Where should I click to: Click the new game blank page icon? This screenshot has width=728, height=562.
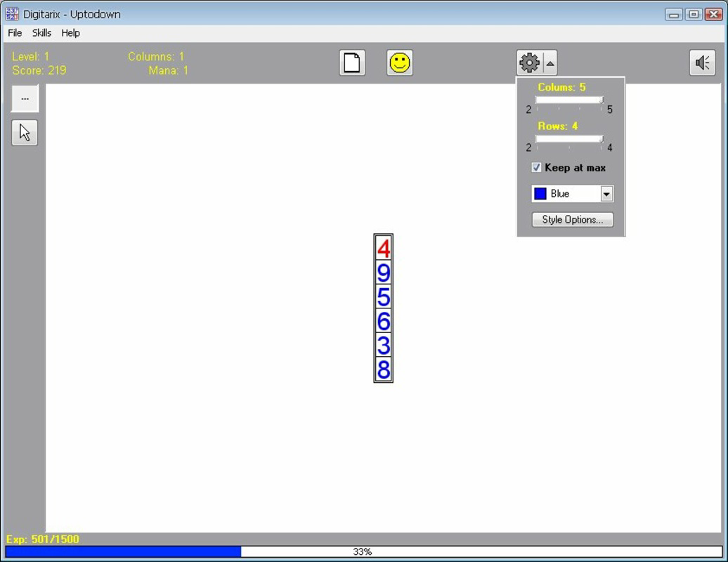click(x=352, y=63)
